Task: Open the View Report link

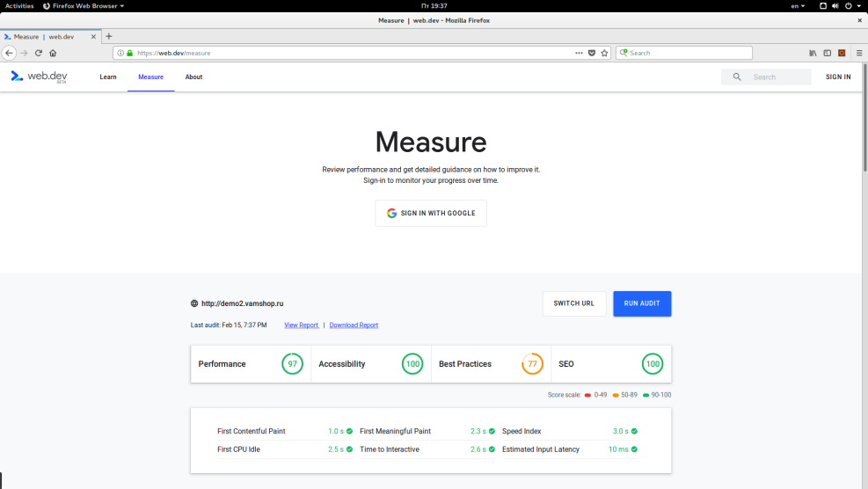Action: pos(302,325)
